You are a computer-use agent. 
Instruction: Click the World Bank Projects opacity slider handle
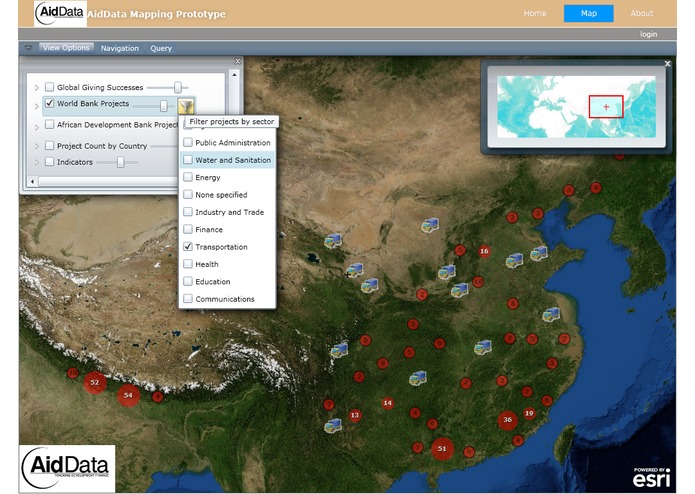pyautogui.click(x=164, y=105)
